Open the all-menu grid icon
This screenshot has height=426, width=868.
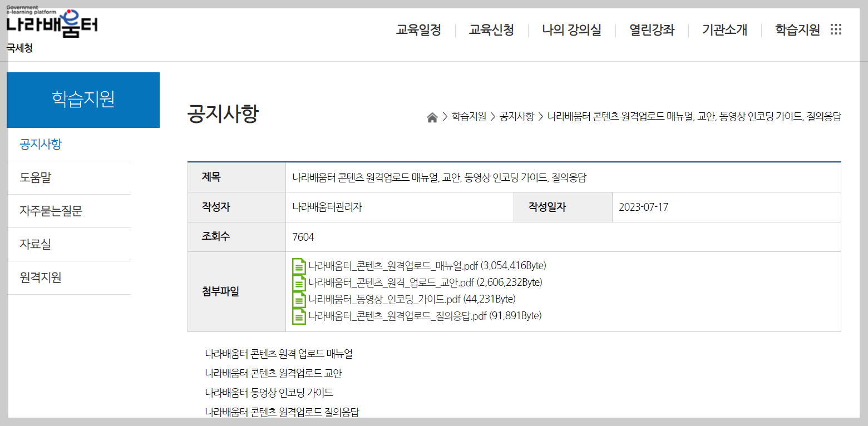click(x=836, y=29)
